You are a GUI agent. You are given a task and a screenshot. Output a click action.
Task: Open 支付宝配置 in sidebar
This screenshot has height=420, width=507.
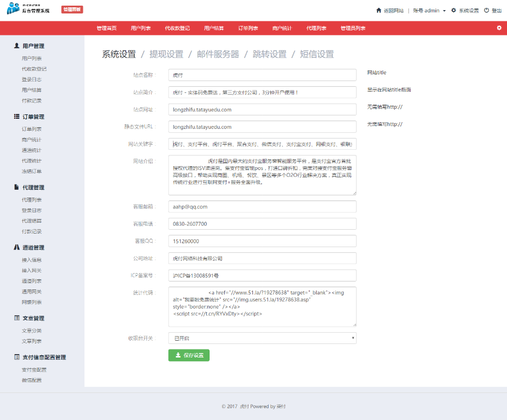pos(34,369)
